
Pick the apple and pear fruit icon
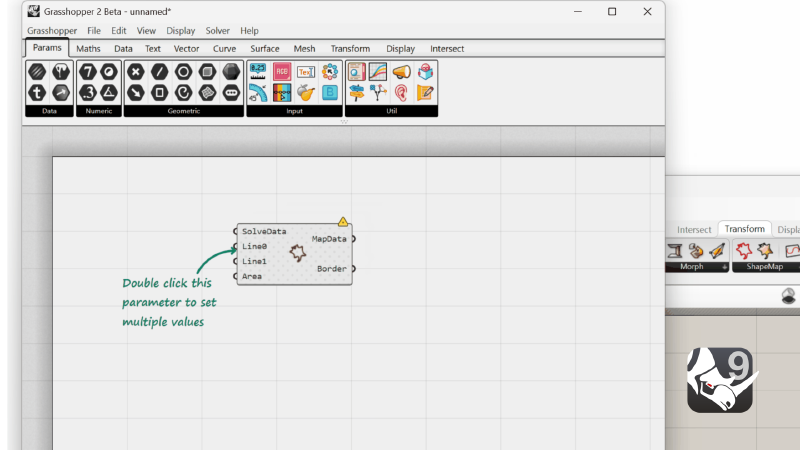tap(306, 93)
